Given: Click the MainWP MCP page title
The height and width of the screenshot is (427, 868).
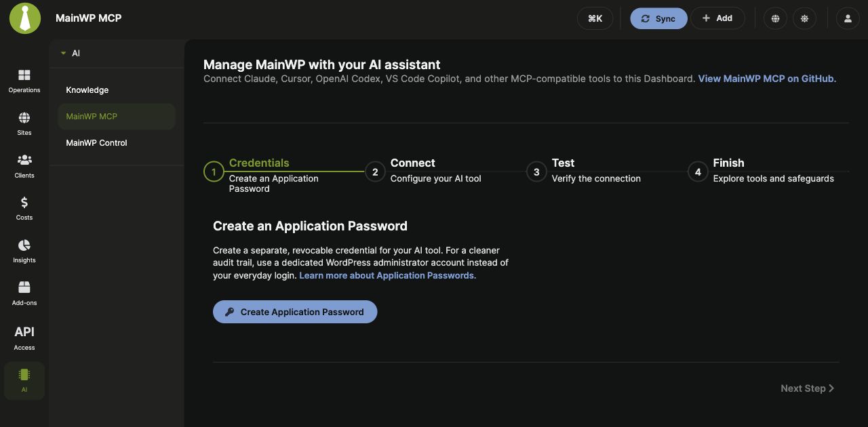Looking at the screenshot, I should click(x=88, y=18).
